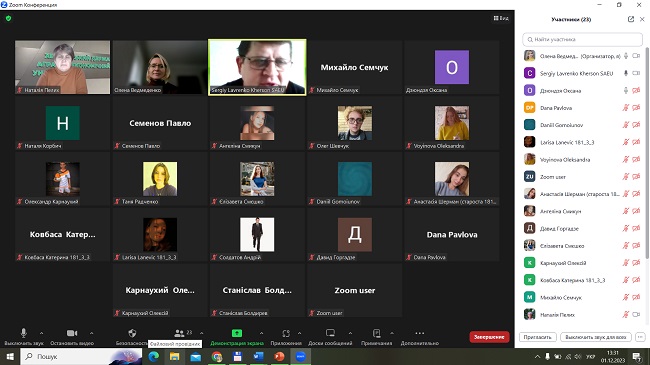Pop out the participants panel
Viewport: 650px width, 365px height.
pos(631,19)
